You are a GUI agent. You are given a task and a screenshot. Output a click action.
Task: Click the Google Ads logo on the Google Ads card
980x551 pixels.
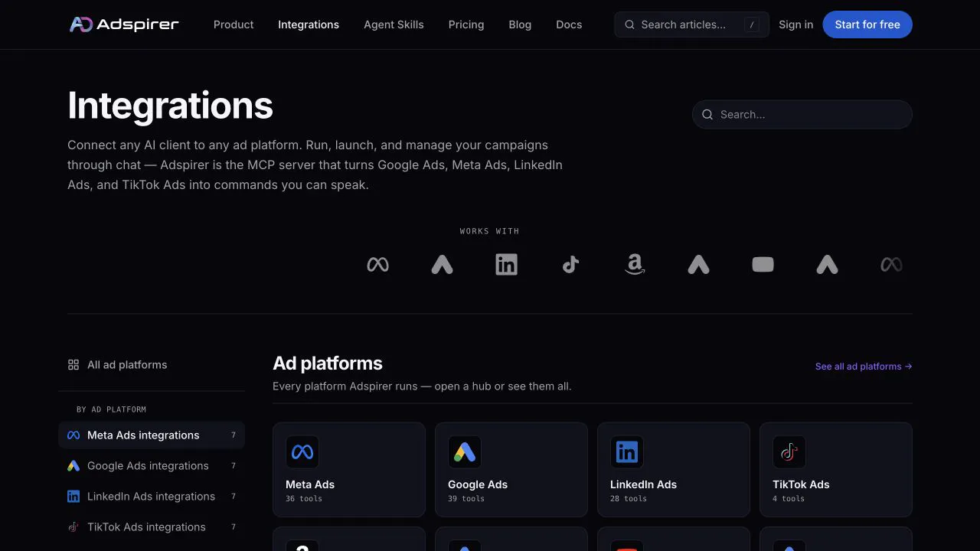click(x=465, y=452)
